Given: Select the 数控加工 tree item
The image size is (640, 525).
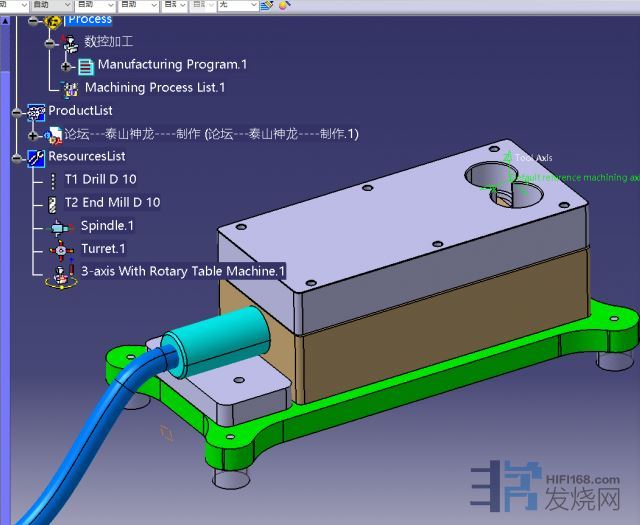Looking at the screenshot, I should [108, 42].
